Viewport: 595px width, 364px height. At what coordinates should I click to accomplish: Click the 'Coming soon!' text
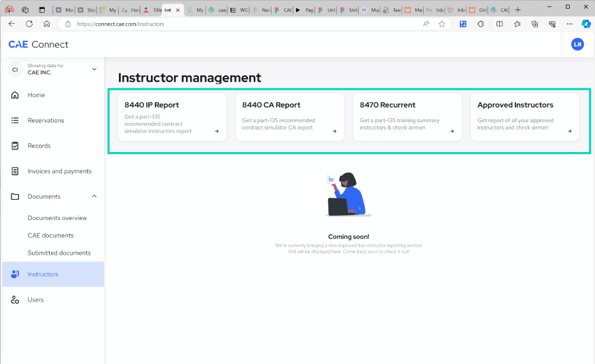(x=348, y=236)
